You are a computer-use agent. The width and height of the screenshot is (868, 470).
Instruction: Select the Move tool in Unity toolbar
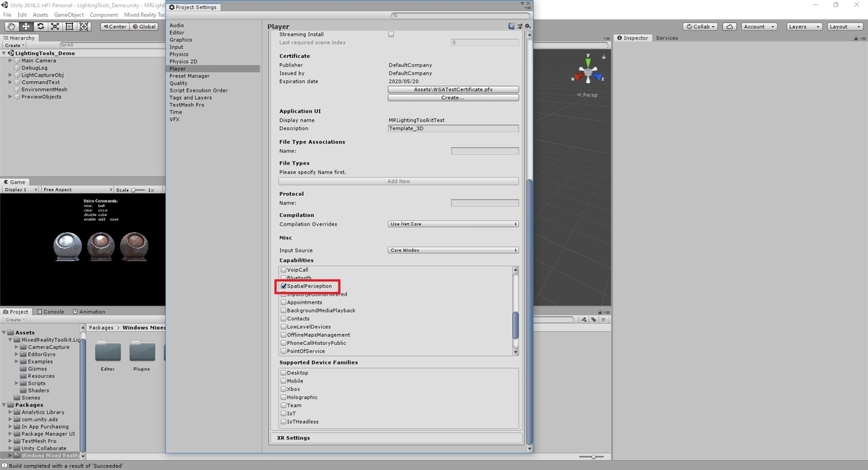pos(25,26)
